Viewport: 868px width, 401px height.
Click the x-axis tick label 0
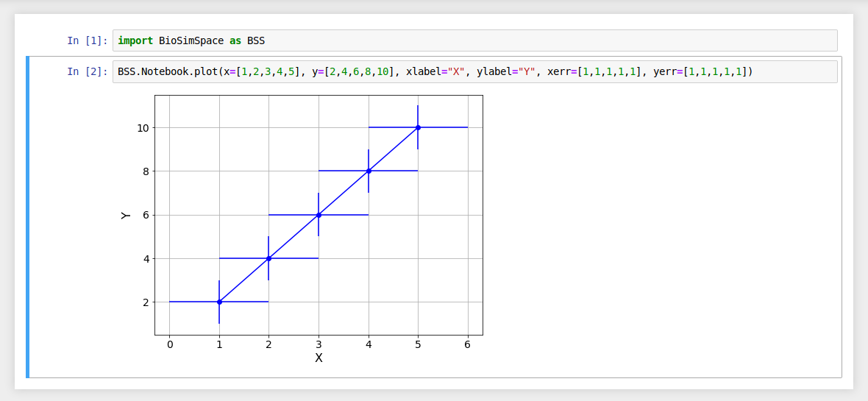(170, 344)
